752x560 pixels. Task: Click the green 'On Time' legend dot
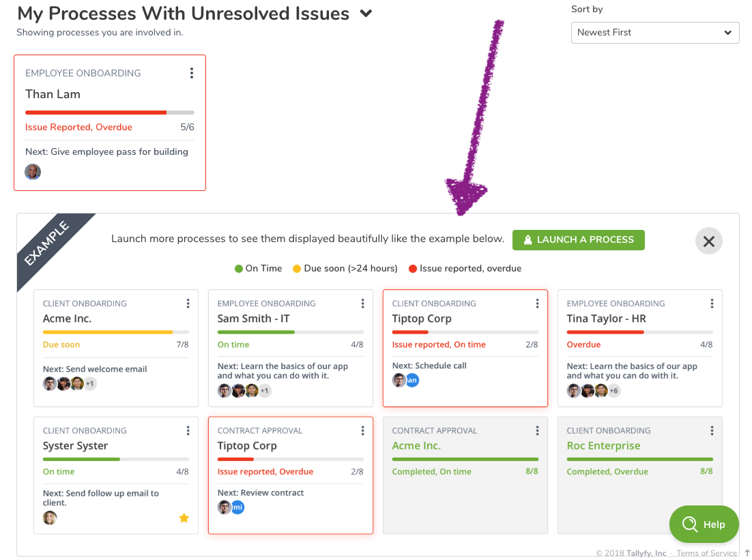coord(238,268)
